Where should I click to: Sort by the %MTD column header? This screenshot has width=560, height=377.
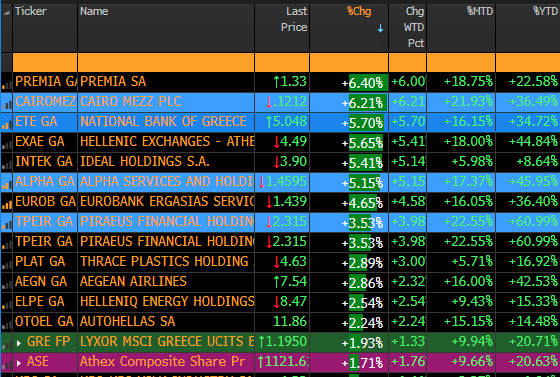pos(461,28)
